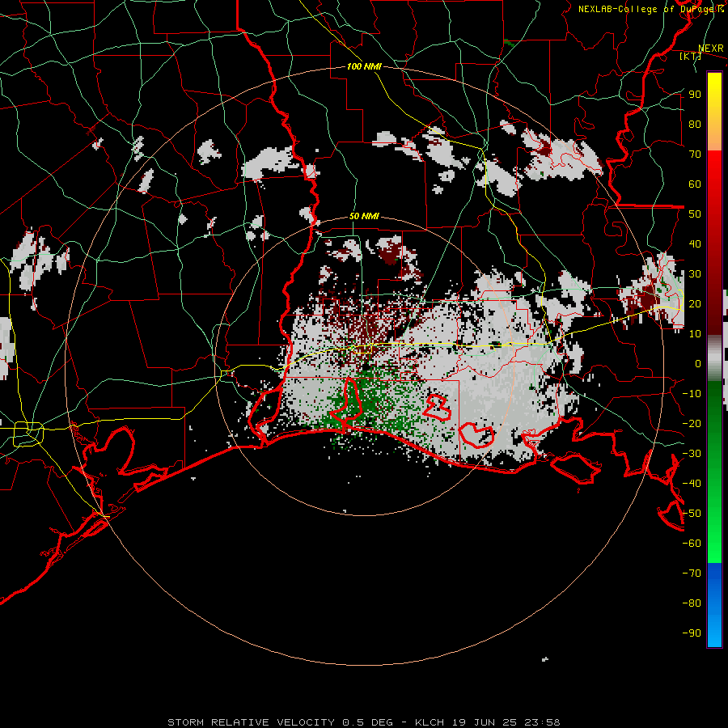Click the Storm Relative Velocity KLCH caption
728x728 pixels.
tap(364, 722)
